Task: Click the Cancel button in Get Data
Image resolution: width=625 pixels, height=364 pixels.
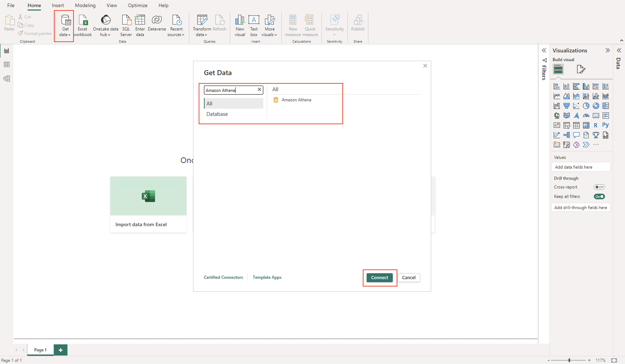Action: coord(409,278)
